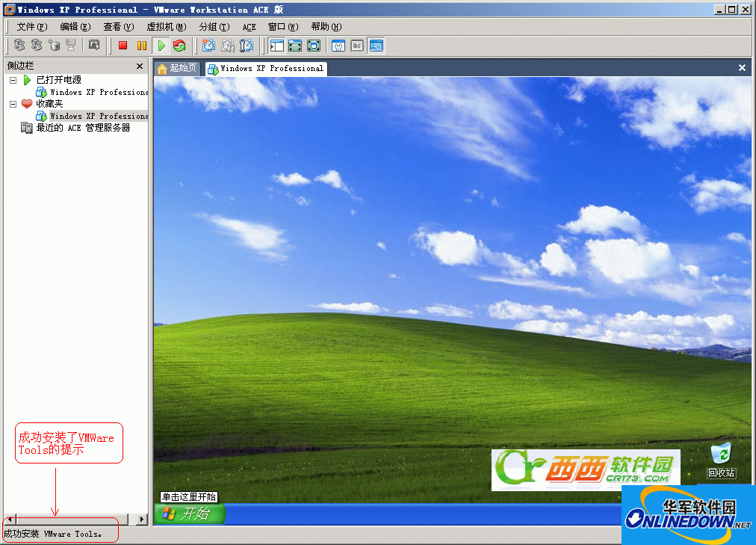Select the Windows XP Professional tab

[266, 69]
